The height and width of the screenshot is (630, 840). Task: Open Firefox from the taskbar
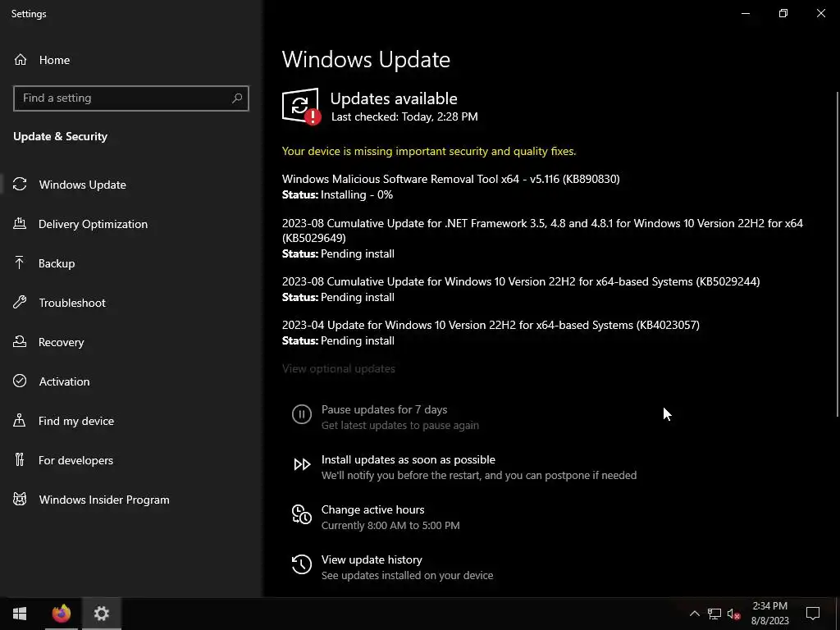[61, 614]
